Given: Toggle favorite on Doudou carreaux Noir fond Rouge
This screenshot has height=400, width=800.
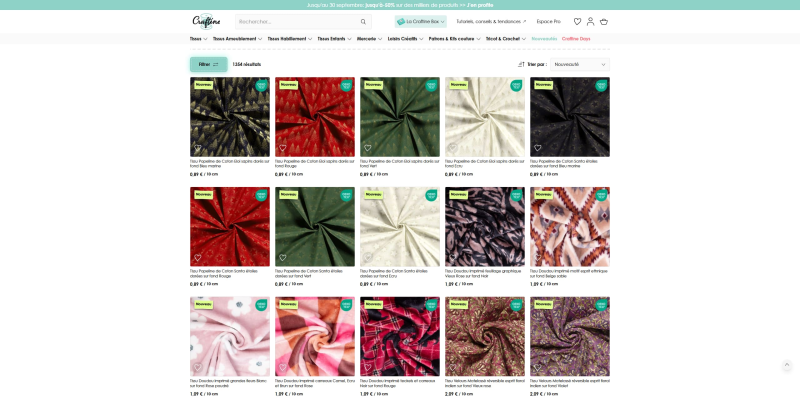Looking at the screenshot, I should [367, 367].
